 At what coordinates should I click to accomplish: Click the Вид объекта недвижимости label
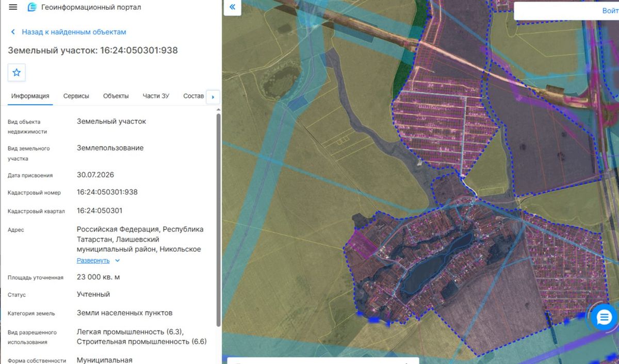click(x=27, y=127)
